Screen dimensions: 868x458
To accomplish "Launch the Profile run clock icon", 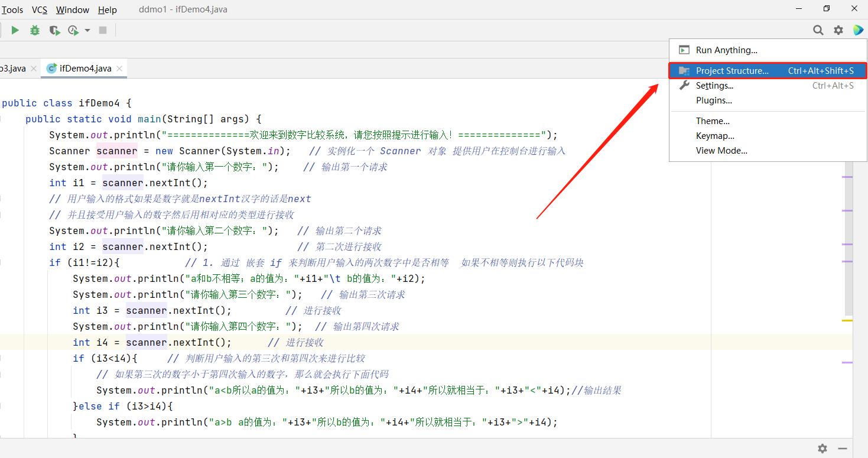I will [73, 30].
